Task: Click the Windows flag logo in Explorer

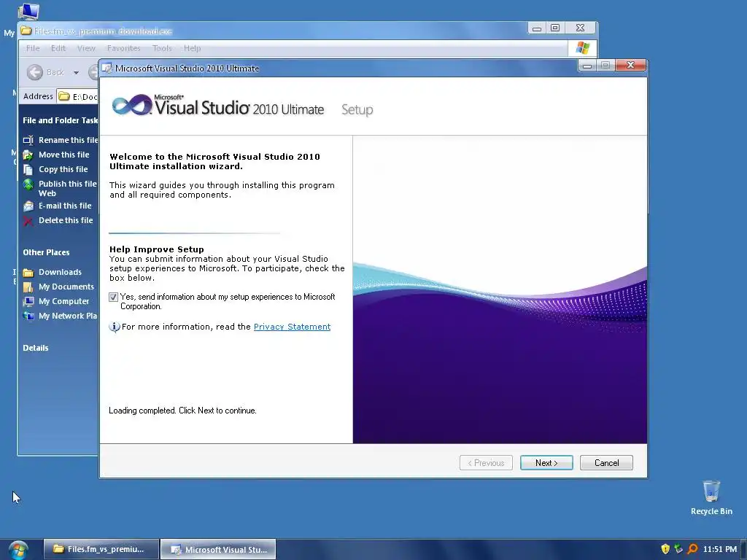Action: tap(582, 48)
